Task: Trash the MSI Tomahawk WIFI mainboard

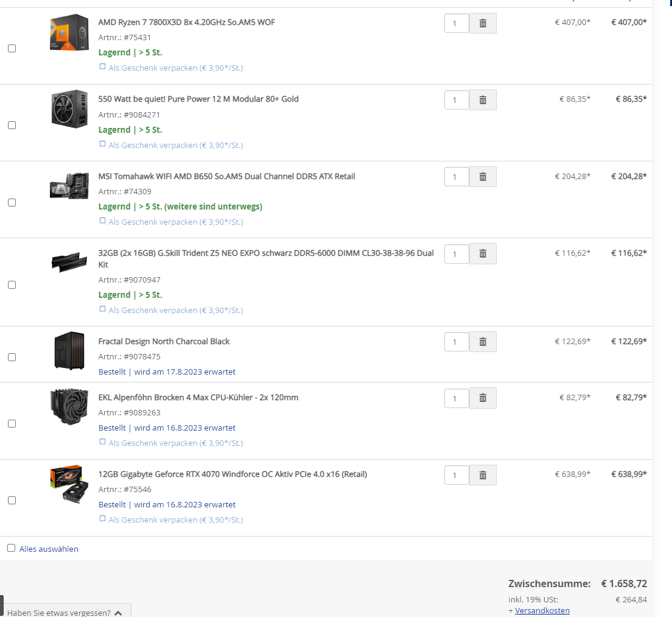Action: (x=483, y=177)
